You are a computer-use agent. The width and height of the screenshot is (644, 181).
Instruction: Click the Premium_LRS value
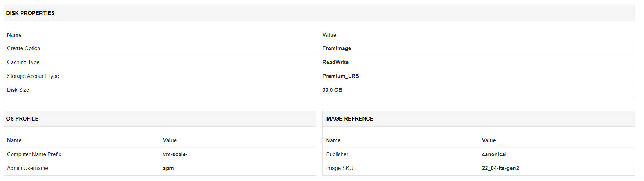340,76
